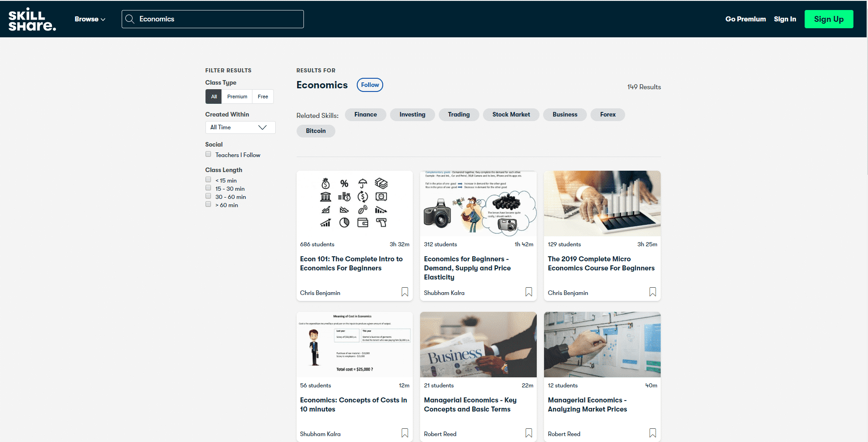Screen dimensions: 868x442
Task: Open Managerial Economics Key Concepts title
Action: click(x=470, y=405)
